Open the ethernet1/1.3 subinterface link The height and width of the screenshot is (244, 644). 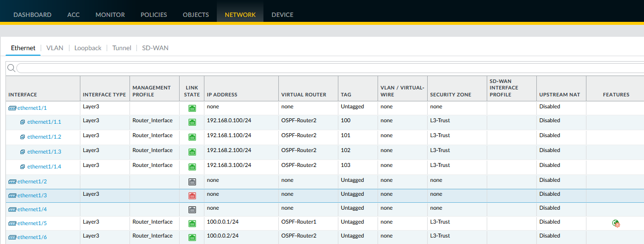click(44, 152)
